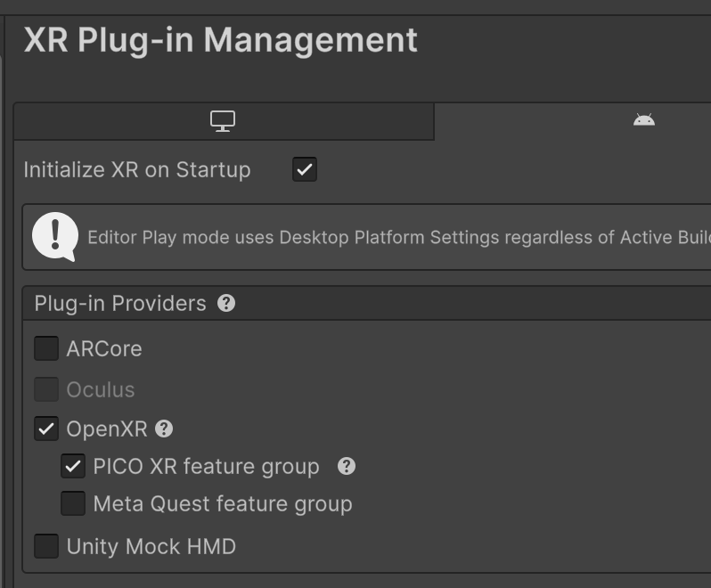The height and width of the screenshot is (588, 711).
Task: Click the Oculus text label
Action: pyautogui.click(x=101, y=389)
